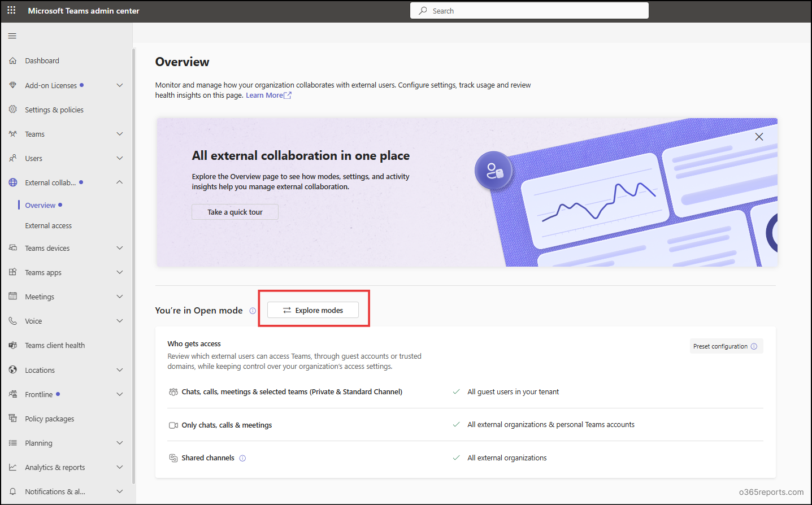Viewport: 812px width, 505px height.
Task: Expand the Frontline chevron
Action: pyautogui.click(x=120, y=394)
